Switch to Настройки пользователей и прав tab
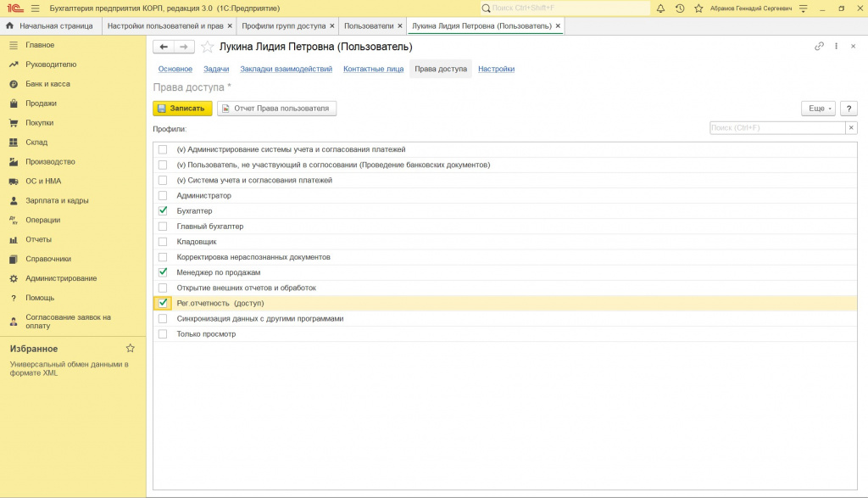Viewport: 868px width, 498px height. coord(165,26)
